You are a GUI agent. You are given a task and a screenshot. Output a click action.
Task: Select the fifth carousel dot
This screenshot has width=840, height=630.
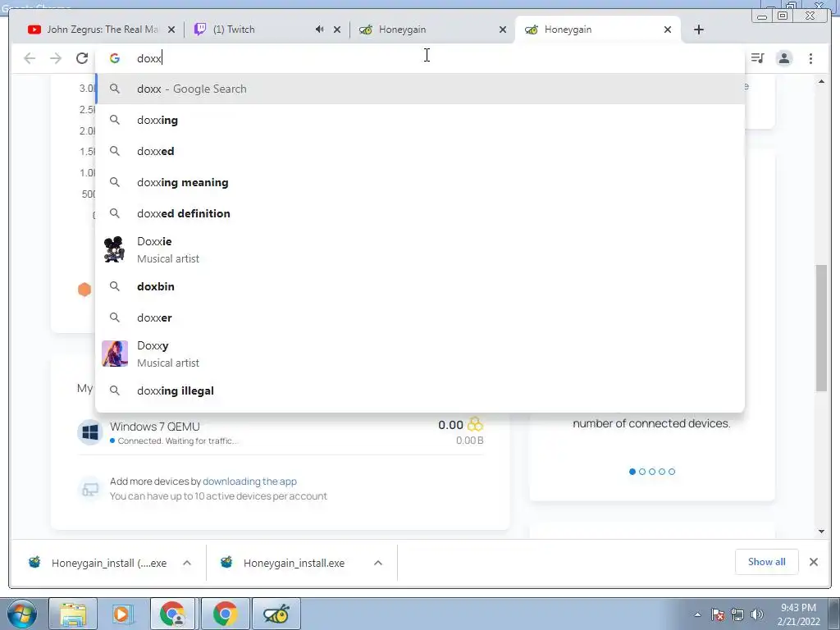[672, 472]
